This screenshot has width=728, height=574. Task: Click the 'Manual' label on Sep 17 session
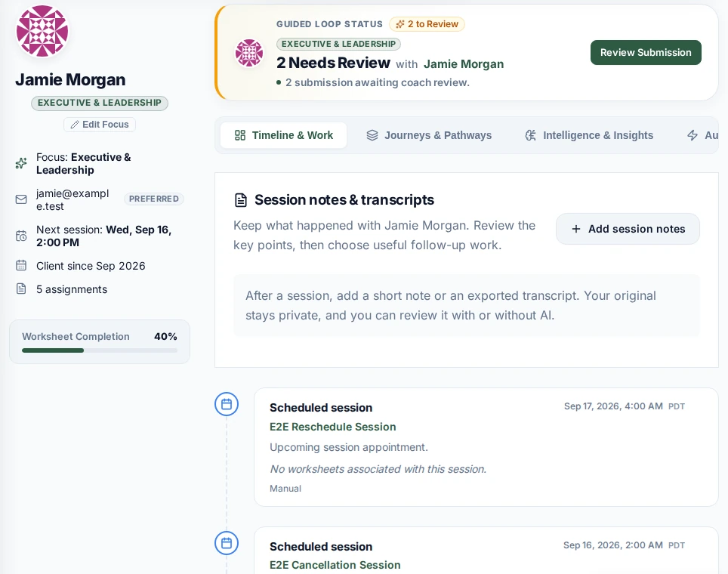click(285, 489)
